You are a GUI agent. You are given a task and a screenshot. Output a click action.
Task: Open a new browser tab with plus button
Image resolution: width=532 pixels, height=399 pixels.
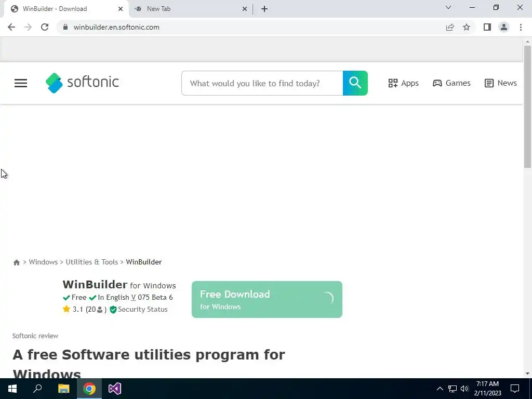pos(264,9)
